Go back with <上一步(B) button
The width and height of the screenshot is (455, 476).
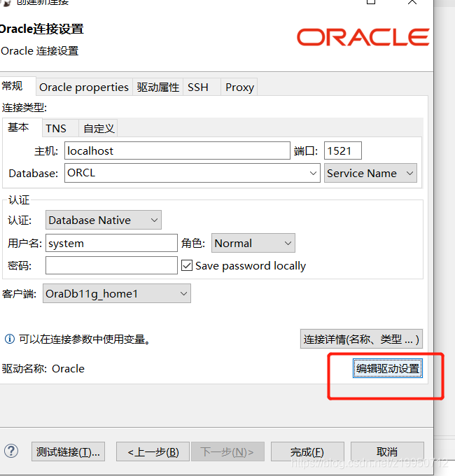(153, 451)
